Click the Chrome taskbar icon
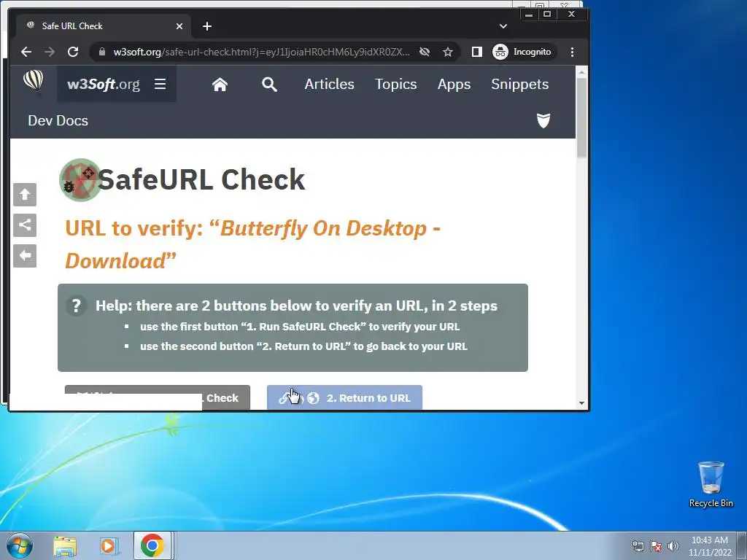 point(152,545)
